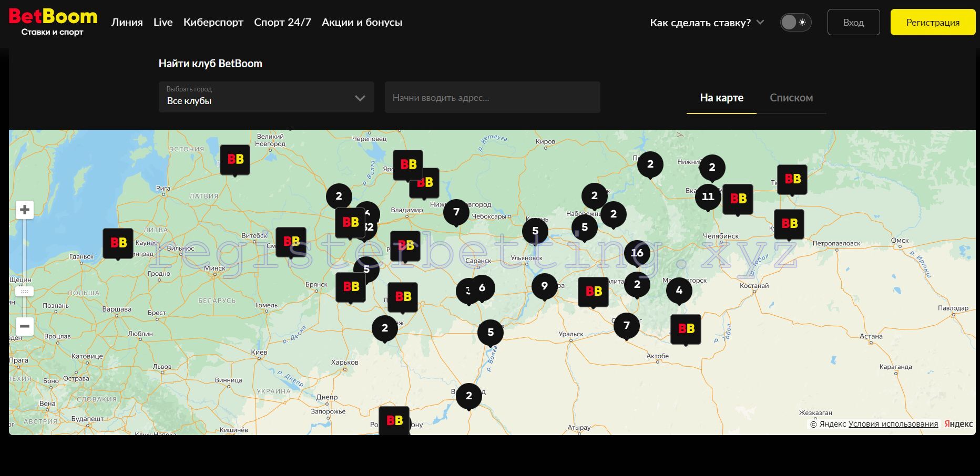Open Условия использования link
980x476 pixels.
[x=893, y=424]
